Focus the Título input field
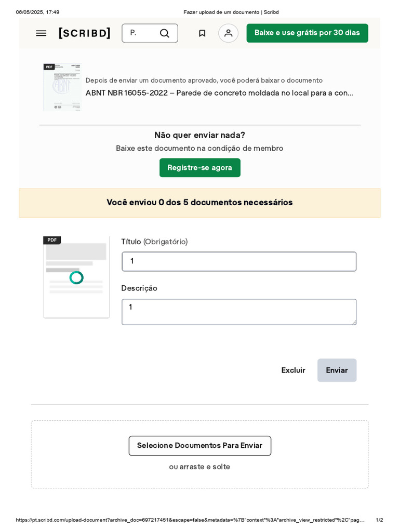This screenshot has height=532, width=399. click(239, 261)
